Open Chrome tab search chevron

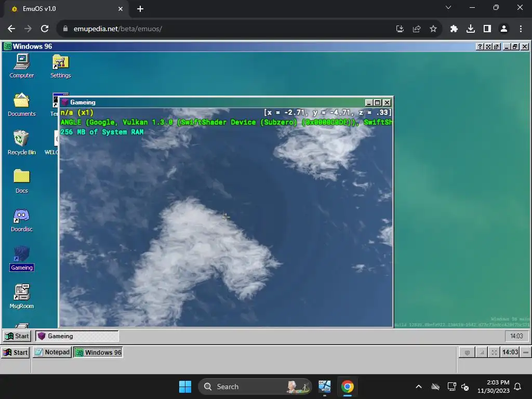click(x=448, y=7)
